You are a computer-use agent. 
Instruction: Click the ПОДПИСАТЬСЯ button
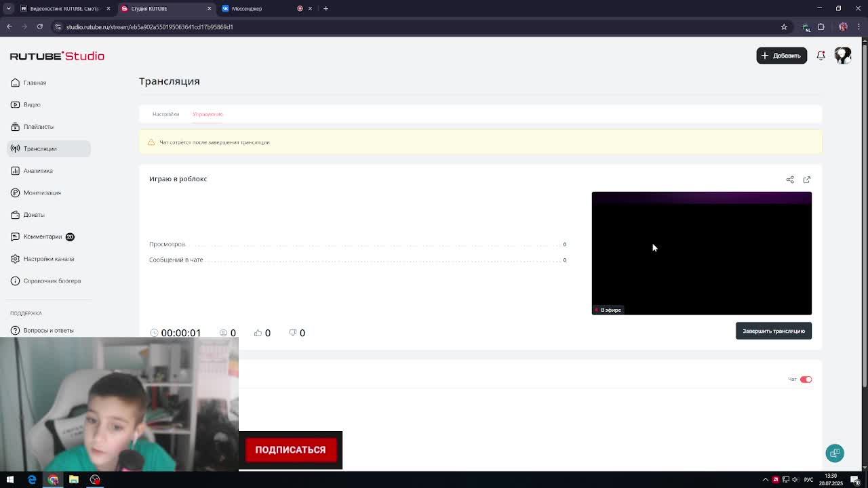coord(290,449)
